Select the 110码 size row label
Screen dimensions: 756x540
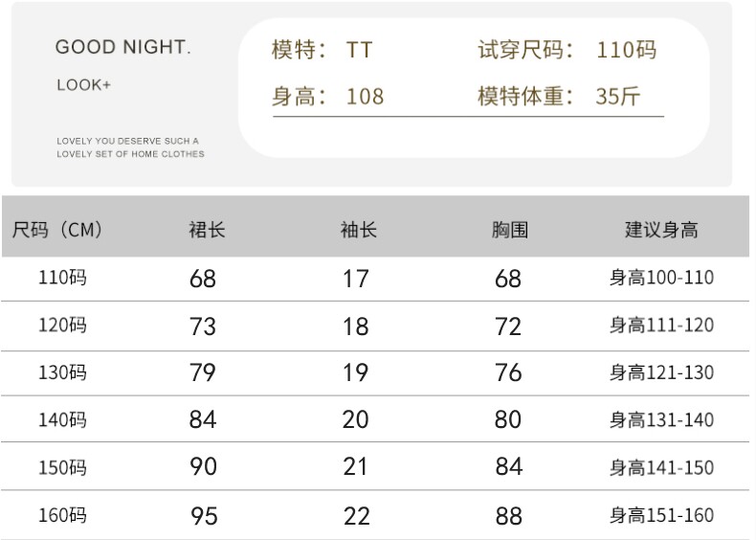(62, 279)
